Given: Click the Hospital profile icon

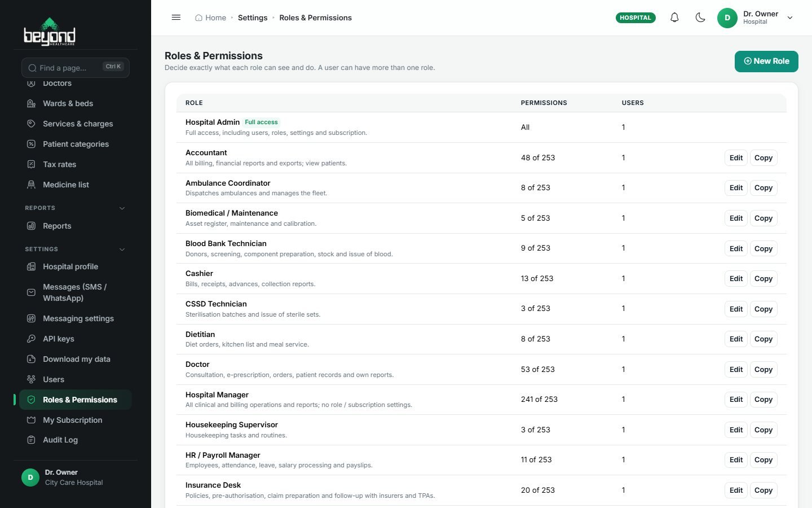Looking at the screenshot, I should click(x=32, y=266).
